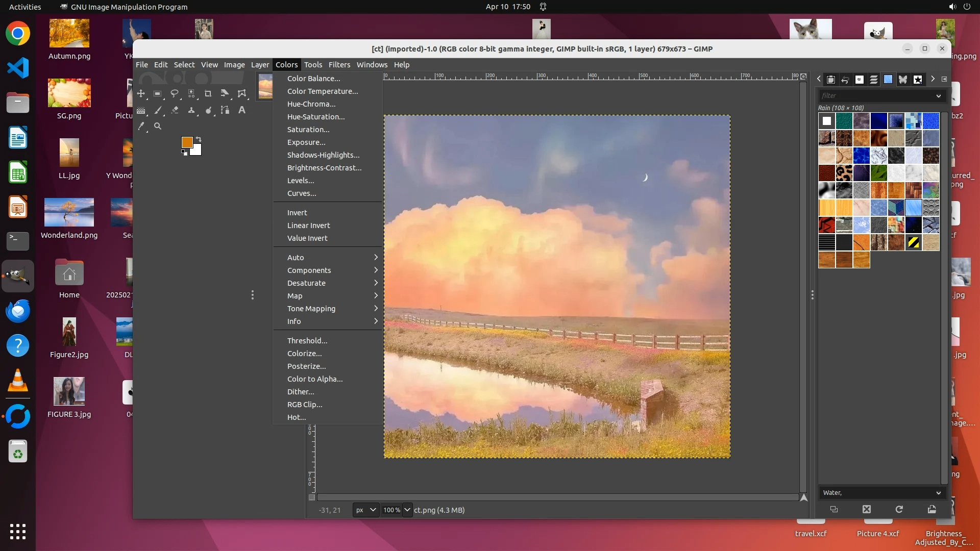The image size is (980, 551).
Task: Select the Free Select lasso tool
Action: click(x=175, y=94)
